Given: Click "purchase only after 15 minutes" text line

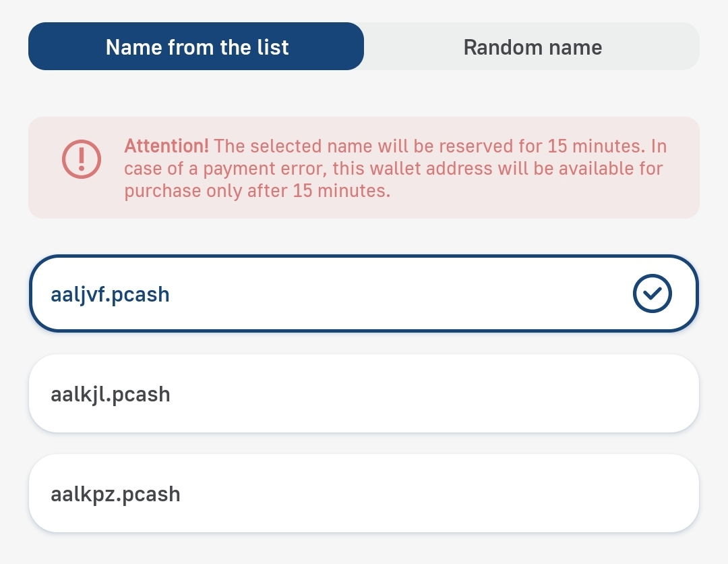Looking at the screenshot, I should point(257,190).
